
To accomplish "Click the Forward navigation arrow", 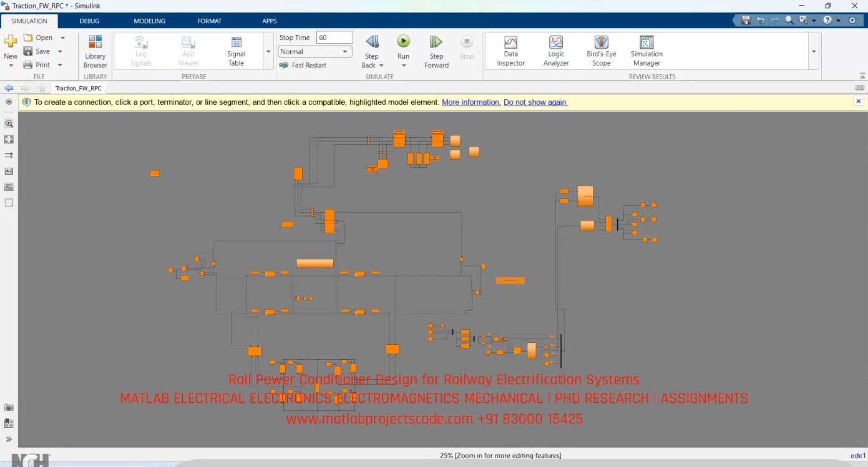I will (26, 88).
